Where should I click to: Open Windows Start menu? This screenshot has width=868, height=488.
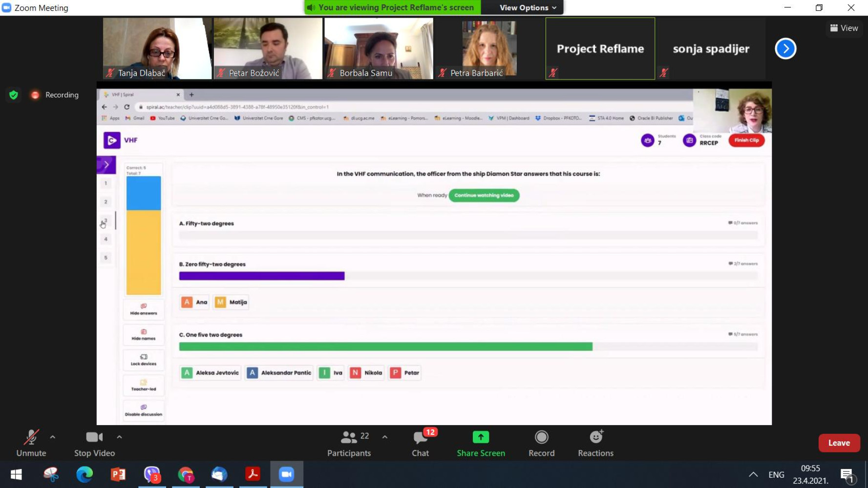pos(16,474)
